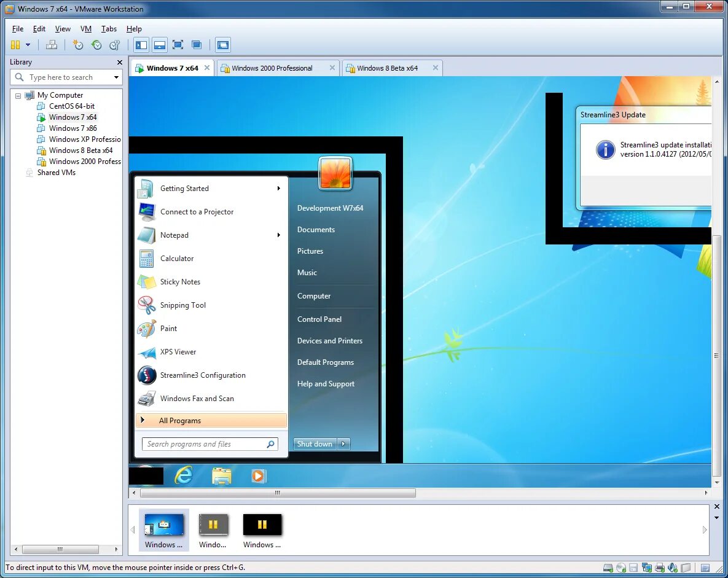Collapse the My Computer tree node

pos(18,96)
